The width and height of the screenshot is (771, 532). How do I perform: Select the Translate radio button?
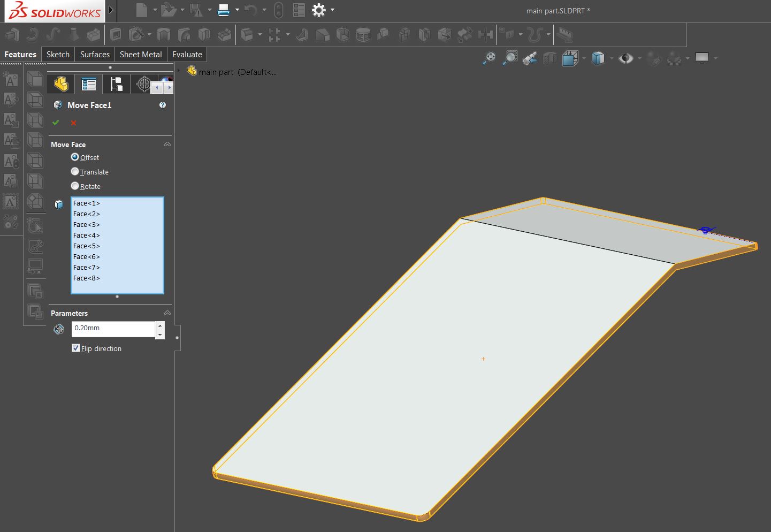pos(75,171)
